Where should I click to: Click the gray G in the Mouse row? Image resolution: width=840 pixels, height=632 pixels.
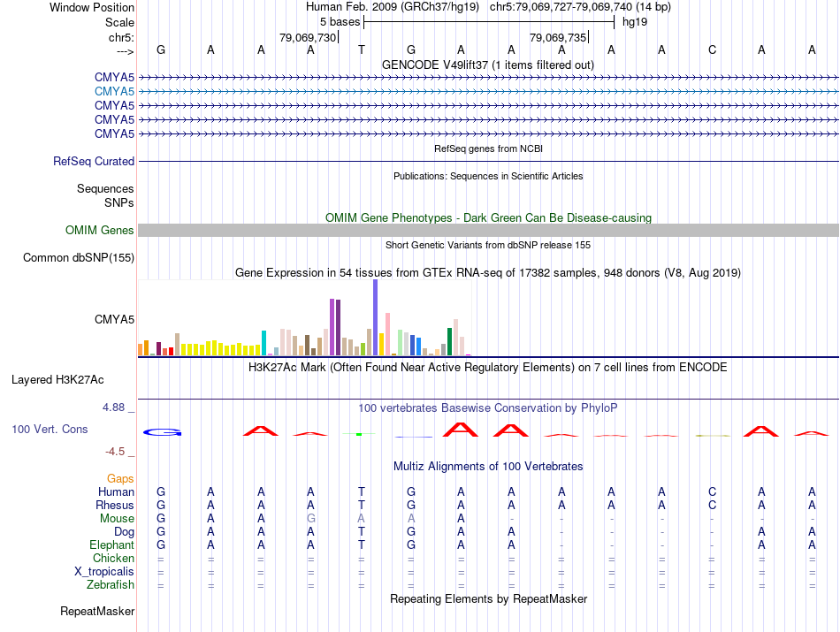310,519
